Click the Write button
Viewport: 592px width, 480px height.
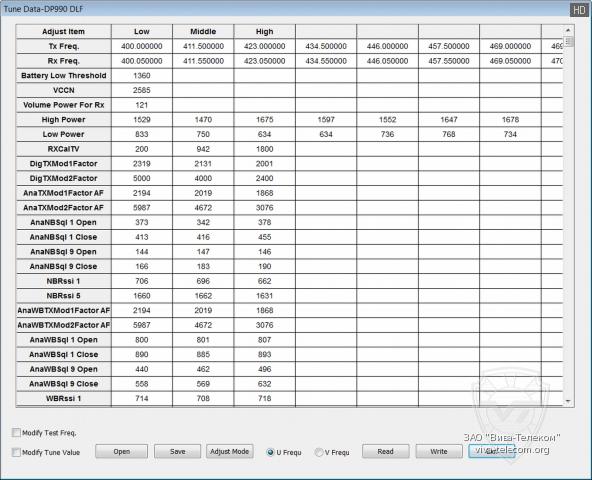point(439,451)
